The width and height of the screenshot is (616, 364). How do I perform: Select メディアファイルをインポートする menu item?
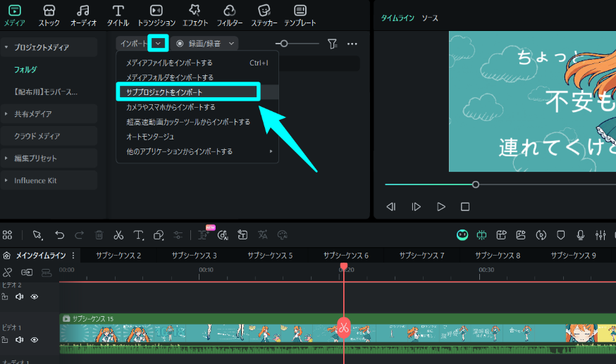point(197,63)
